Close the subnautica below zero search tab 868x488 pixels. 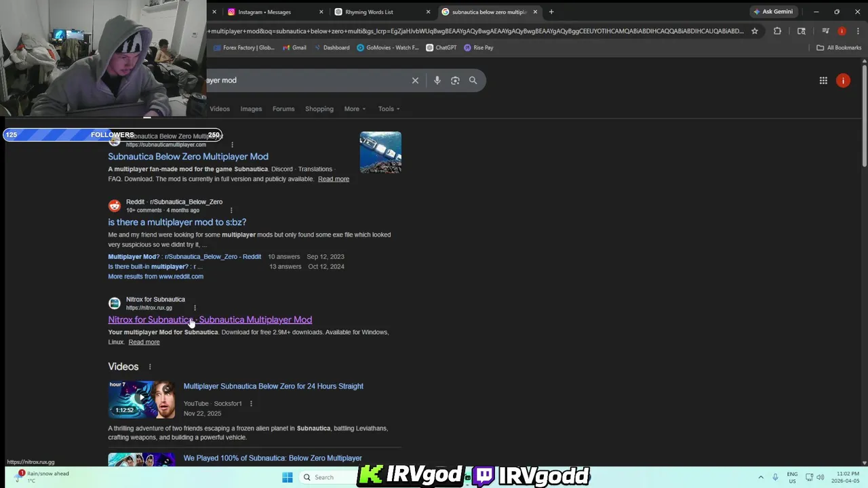tap(535, 12)
